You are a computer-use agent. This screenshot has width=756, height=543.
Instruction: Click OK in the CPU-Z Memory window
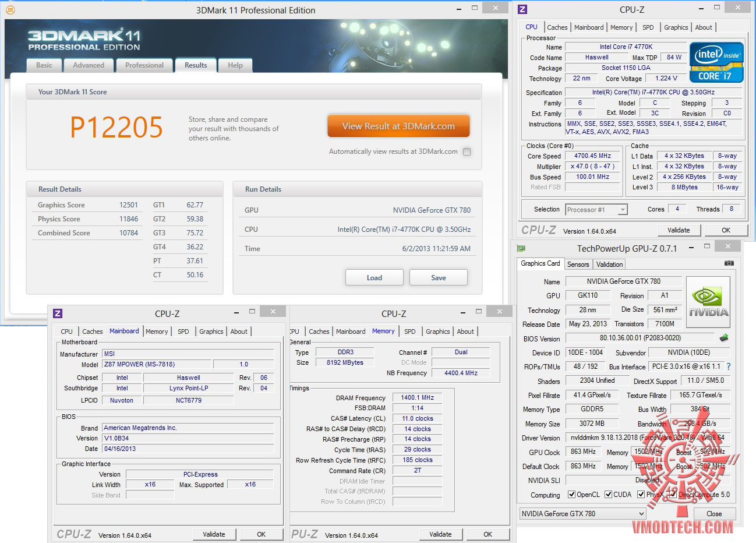coord(488,534)
